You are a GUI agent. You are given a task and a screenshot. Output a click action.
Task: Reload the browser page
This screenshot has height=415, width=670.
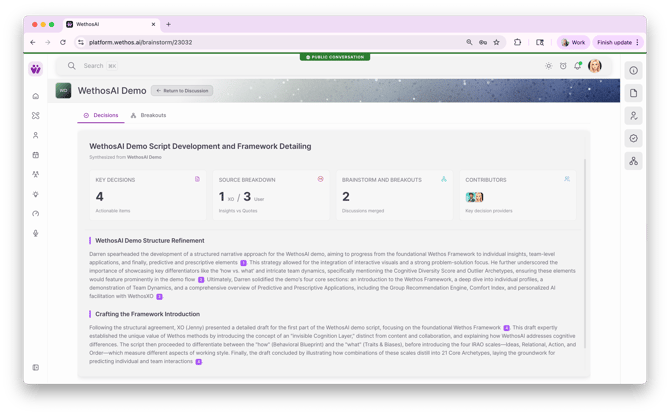click(63, 42)
